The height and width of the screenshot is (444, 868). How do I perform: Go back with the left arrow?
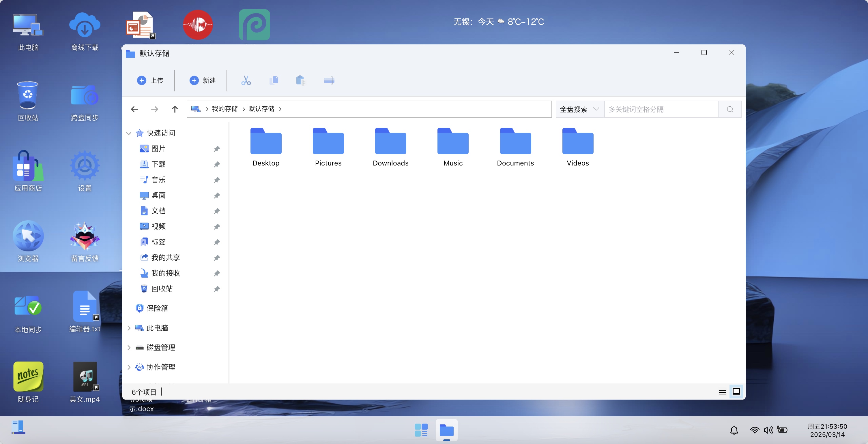[134, 109]
